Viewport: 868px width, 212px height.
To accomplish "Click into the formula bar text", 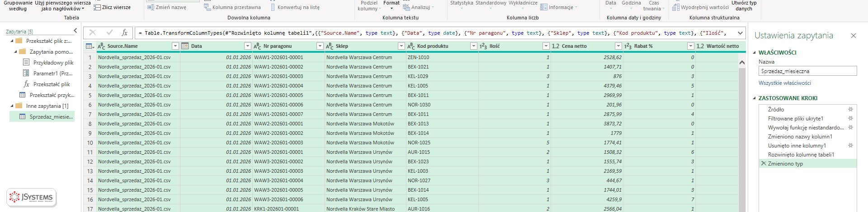I will pos(434,33).
